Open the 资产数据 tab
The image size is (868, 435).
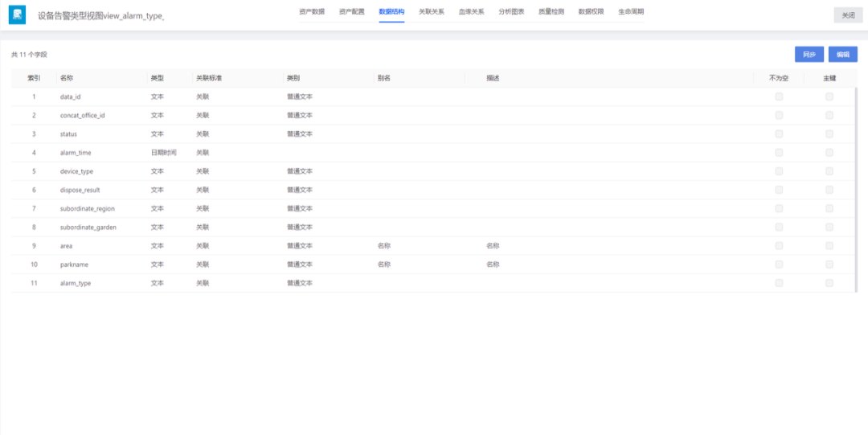pyautogui.click(x=312, y=11)
